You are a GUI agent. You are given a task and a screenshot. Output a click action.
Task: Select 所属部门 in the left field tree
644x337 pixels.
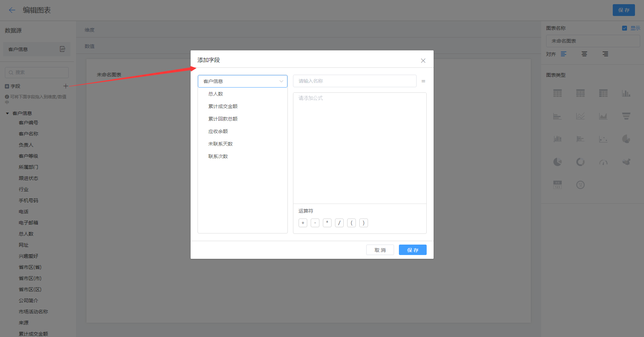click(28, 167)
